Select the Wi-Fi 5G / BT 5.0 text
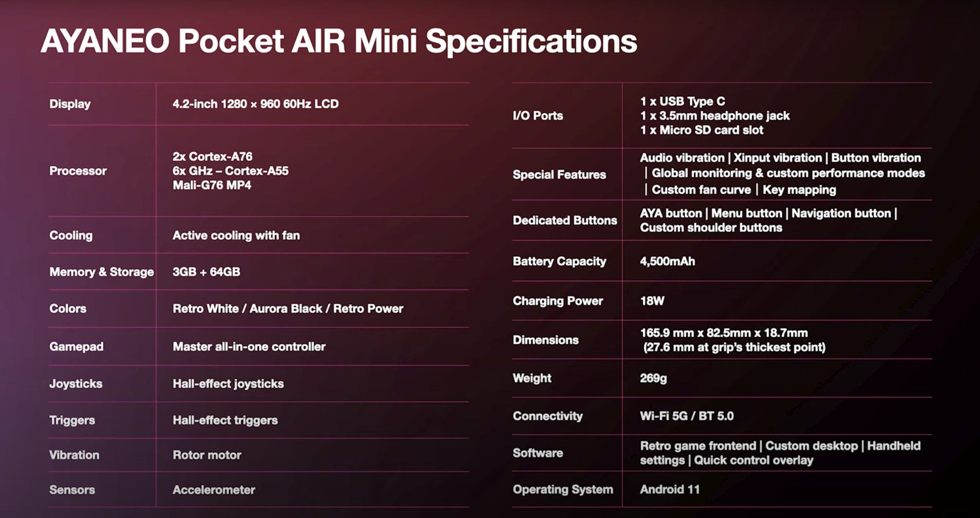Viewport: 980px width, 518px height. pos(687,416)
